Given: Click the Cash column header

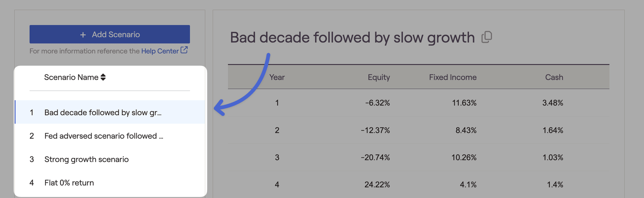Looking at the screenshot, I should (554, 77).
